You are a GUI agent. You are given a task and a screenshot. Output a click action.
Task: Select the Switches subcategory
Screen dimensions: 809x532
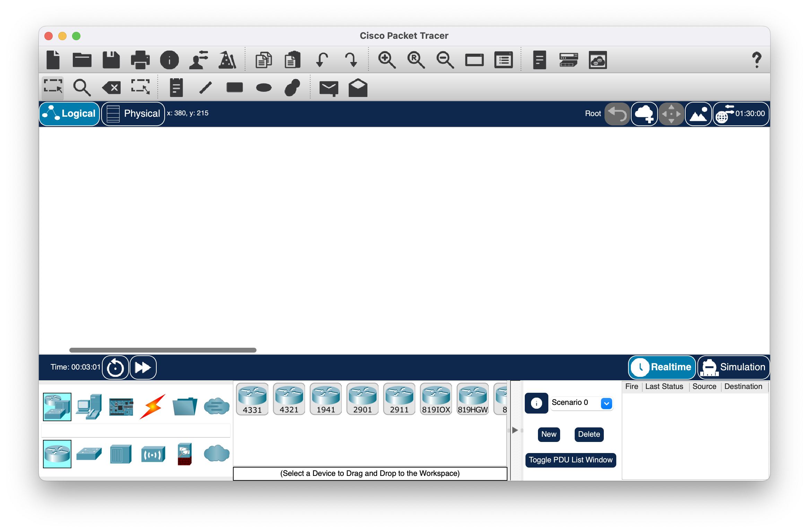89,454
